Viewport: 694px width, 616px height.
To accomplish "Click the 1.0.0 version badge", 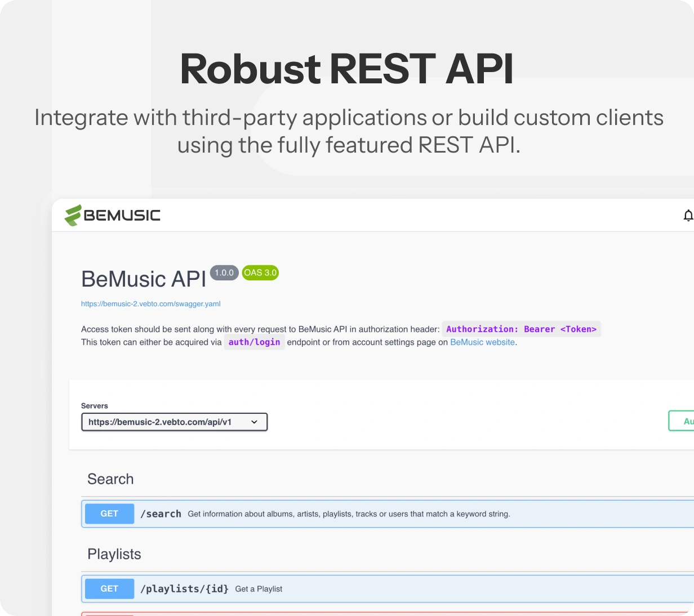I will 224,273.
